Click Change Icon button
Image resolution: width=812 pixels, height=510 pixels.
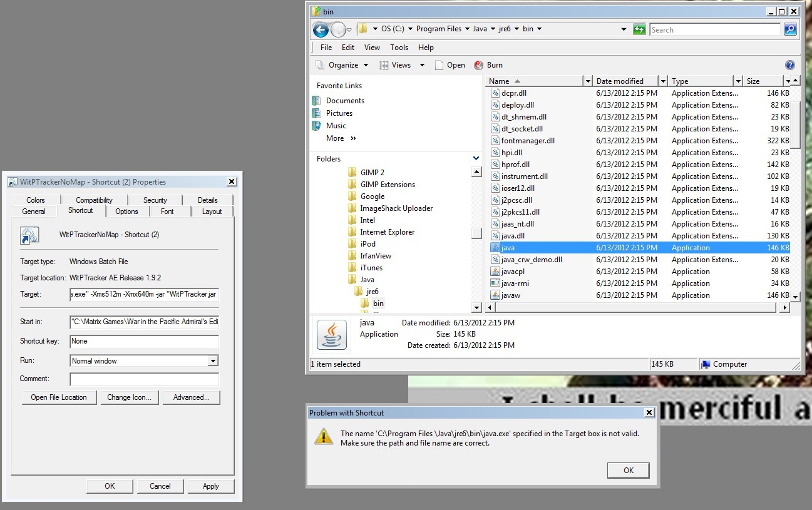(x=130, y=397)
